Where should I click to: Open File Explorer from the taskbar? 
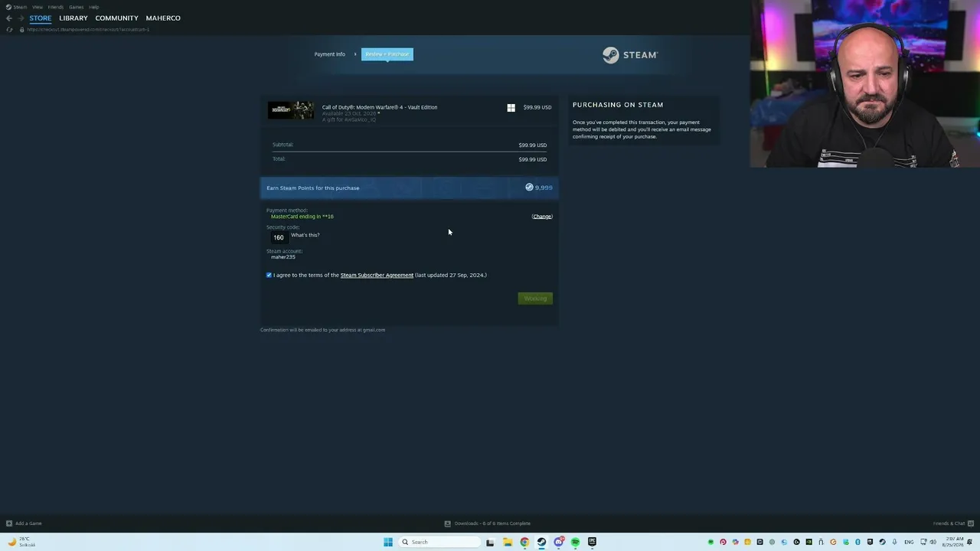pyautogui.click(x=507, y=542)
